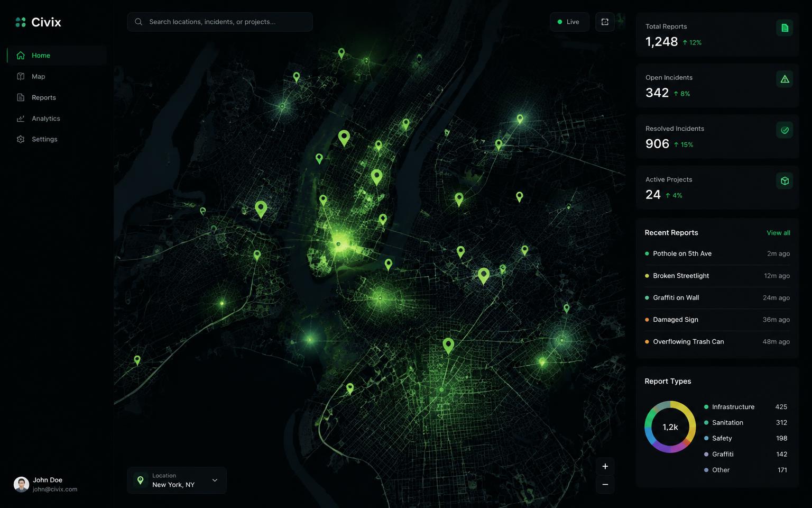Screen dimensions: 812x508
Task: Click the Resolved Incidents value 906
Action: tap(657, 144)
